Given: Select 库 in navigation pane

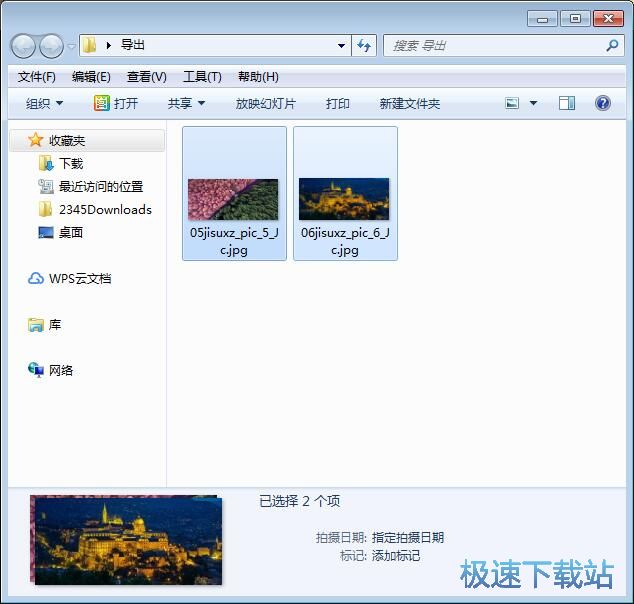Looking at the screenshot, I should tap(55, 325).
